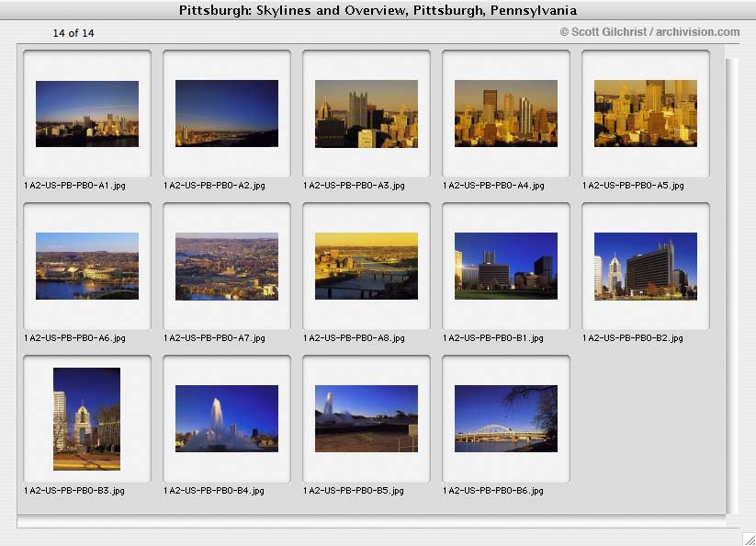756x546 pixels.
Task: Select the 1A2-US-PB-PB0-A3 skyscraper thumbnail
Action: 367,114
